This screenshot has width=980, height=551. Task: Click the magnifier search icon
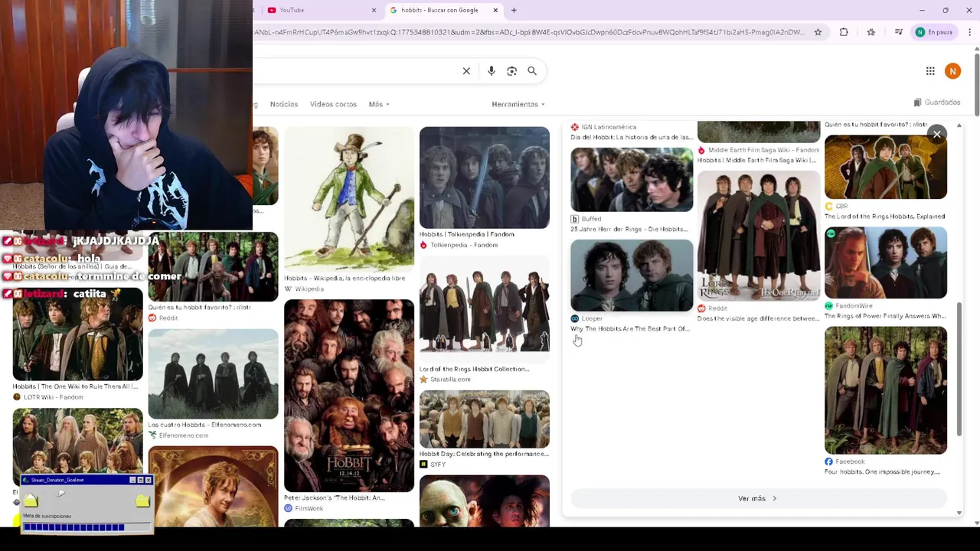tap(532, 71)
